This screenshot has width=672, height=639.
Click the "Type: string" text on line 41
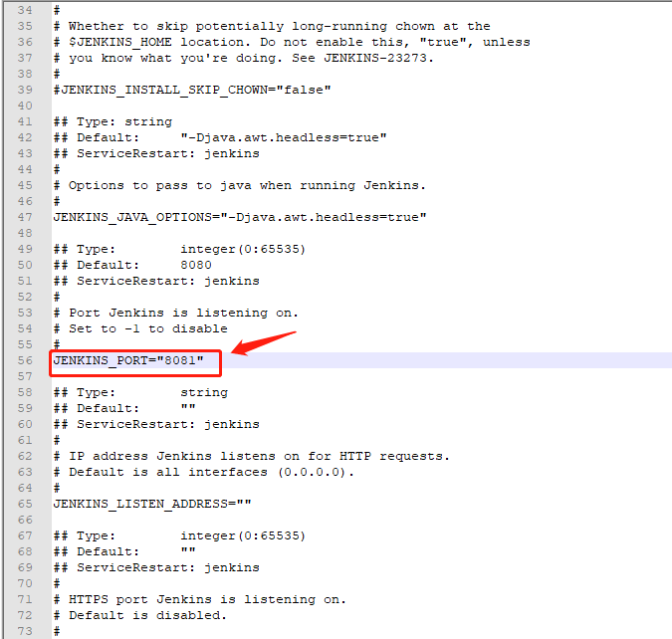pos(139,121)
